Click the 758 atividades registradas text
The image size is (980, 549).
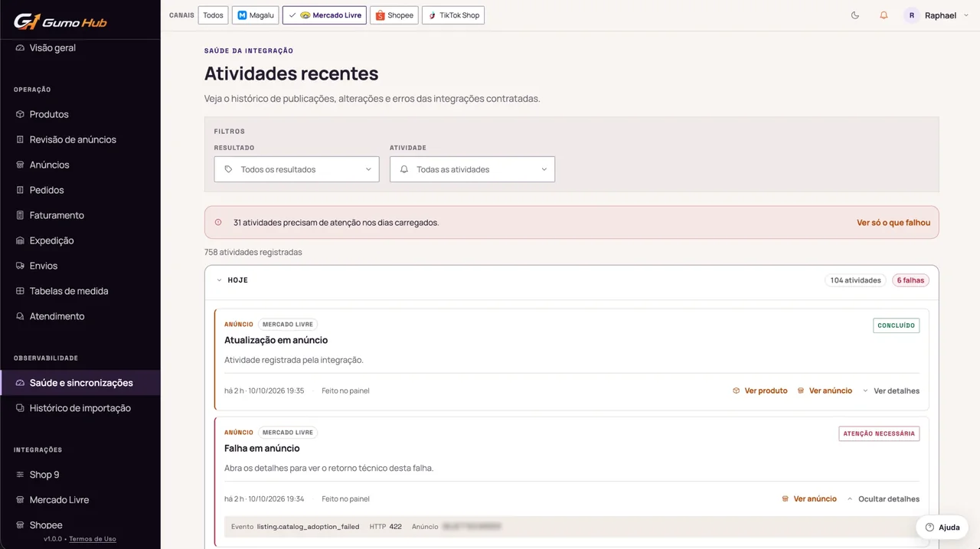tap(253, 252)
